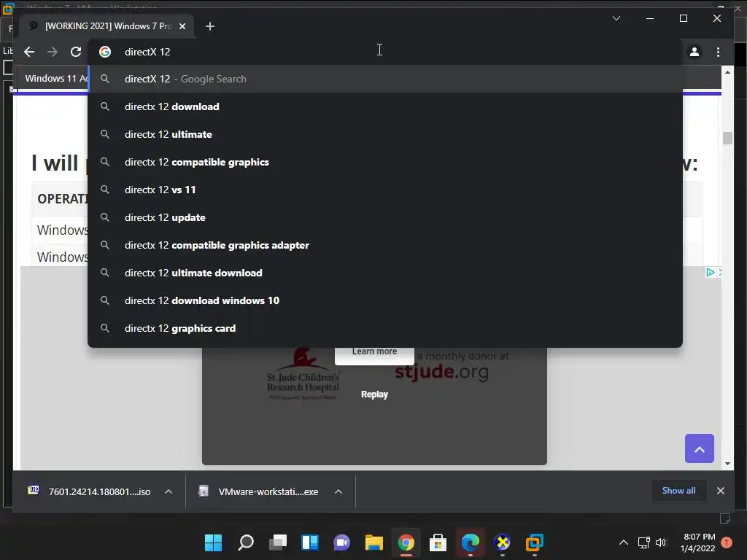Open the VMware-workstation exe download

point(260,491)
